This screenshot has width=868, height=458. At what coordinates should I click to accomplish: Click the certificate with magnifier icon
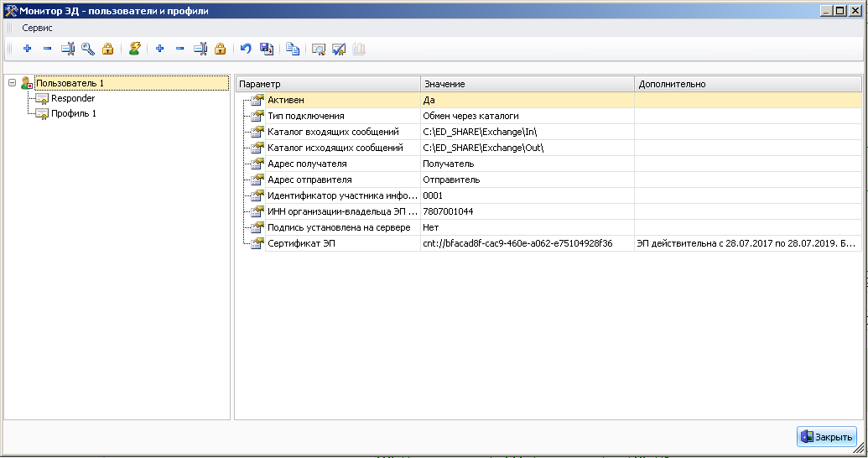click(319, 49)
